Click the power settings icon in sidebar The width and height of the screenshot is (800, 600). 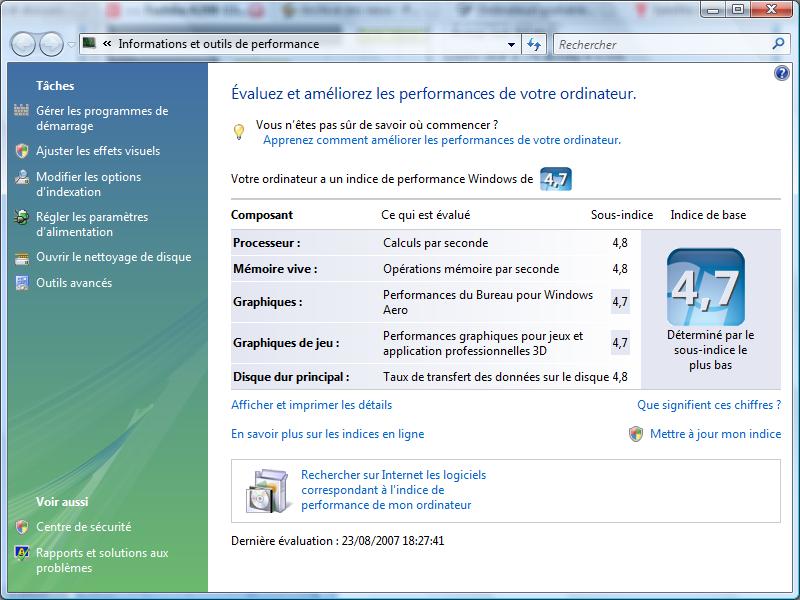coord(22,217)
